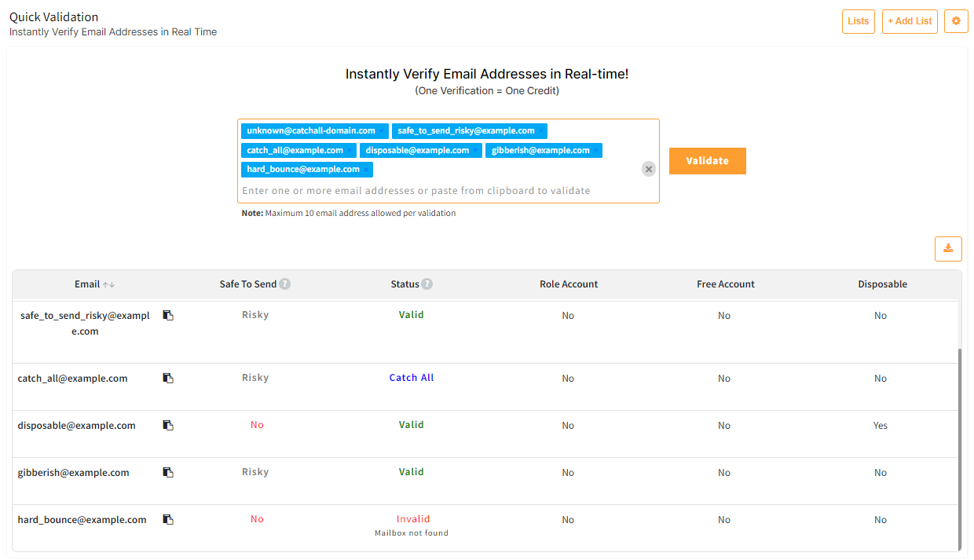974x560 pixels.
Task: Click the Safe To Send column header label
Action: pos(248,284)
